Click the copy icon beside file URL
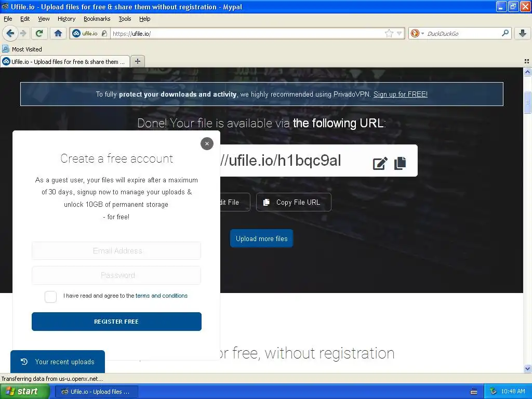This screenshot has width=532, height=399. pos(400,163)
